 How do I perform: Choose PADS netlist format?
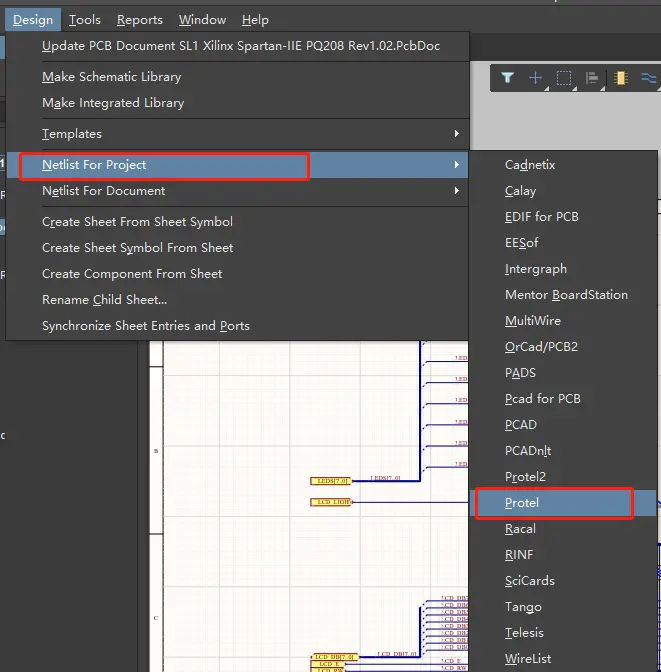[564, 373]
